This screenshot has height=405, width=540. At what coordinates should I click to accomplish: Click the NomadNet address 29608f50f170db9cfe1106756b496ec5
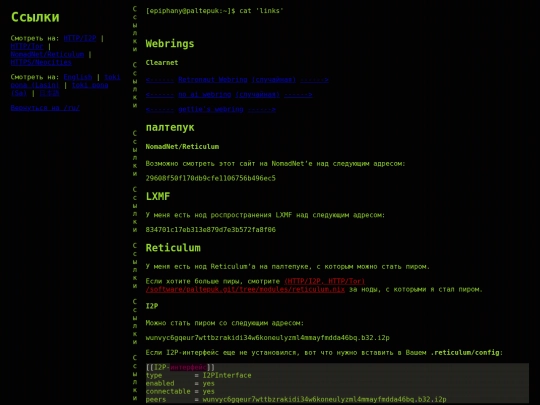pyautogui.click(x=211, y=178)
